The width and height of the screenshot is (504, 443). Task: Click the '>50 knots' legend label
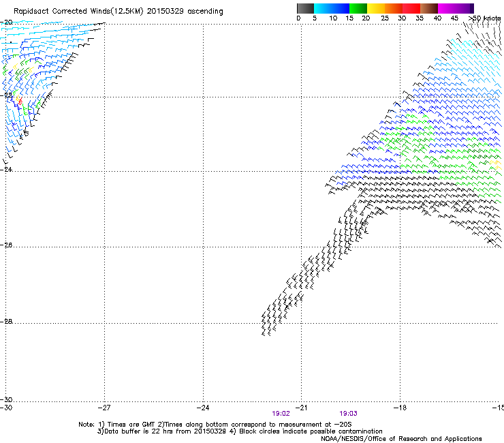(x=485, y=18)
